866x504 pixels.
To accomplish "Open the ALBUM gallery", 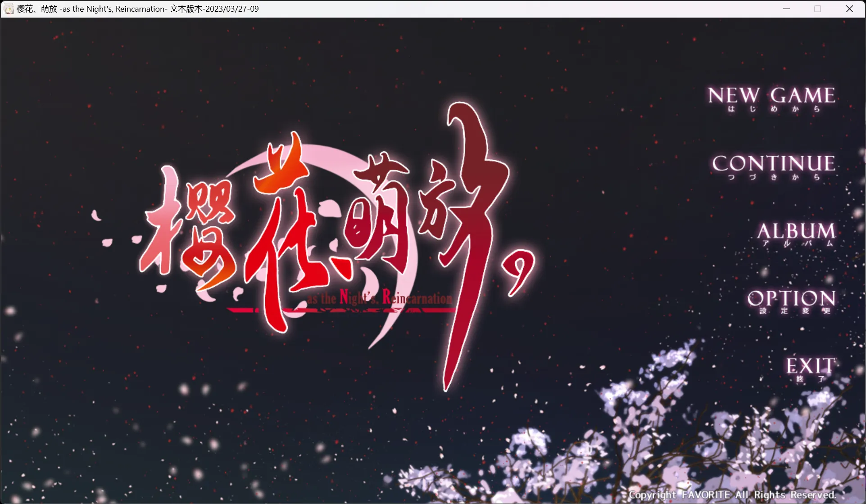I will (796, 234).
